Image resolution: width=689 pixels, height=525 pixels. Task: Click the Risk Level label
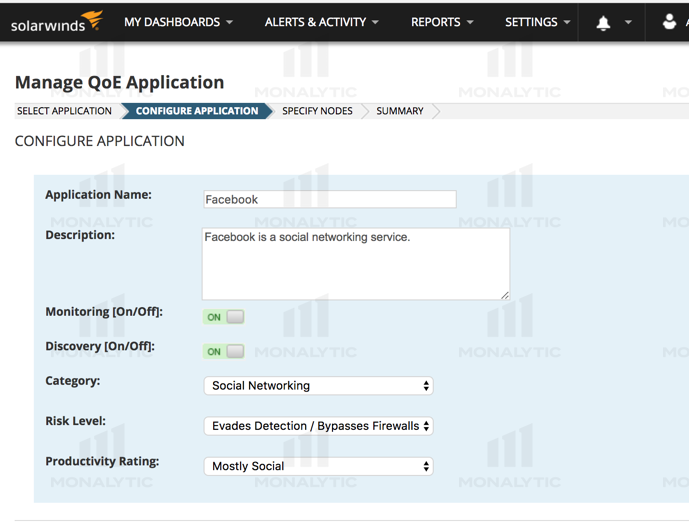pyautogui.click(x=76, y=421)
